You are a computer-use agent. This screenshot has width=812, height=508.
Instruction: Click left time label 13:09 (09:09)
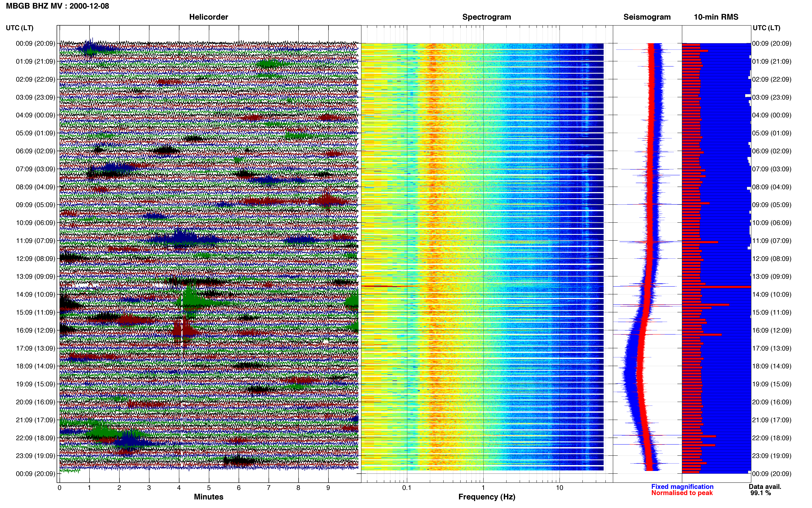tap(35, 277)
